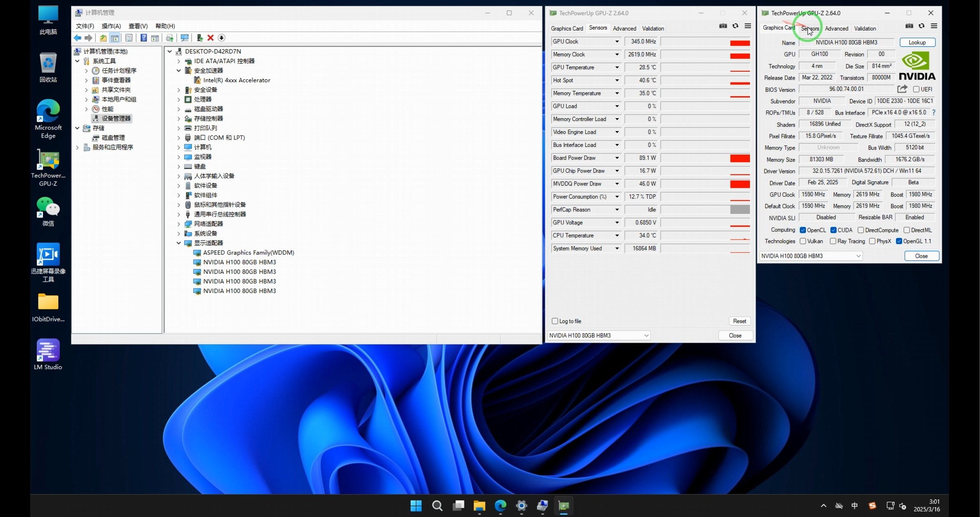
Task: Click the camera icon in GPU-Z Graphics Card window
Action: [x=909, y=26]
